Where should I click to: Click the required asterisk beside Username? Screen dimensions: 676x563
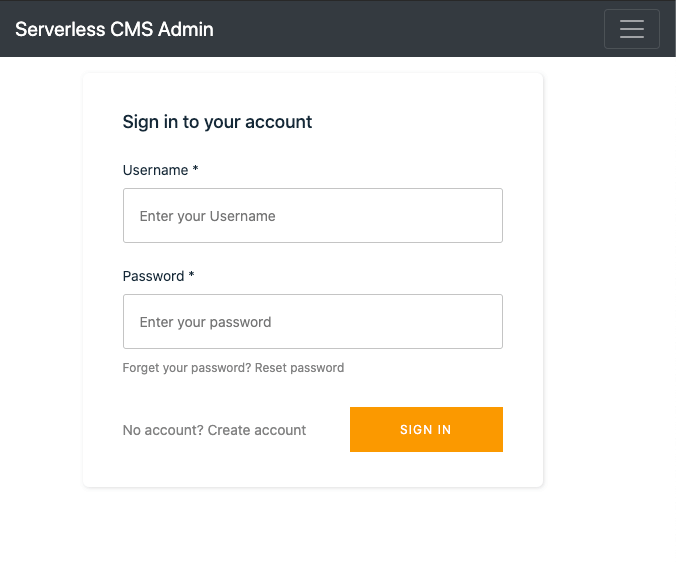click(x=196, y=170)
